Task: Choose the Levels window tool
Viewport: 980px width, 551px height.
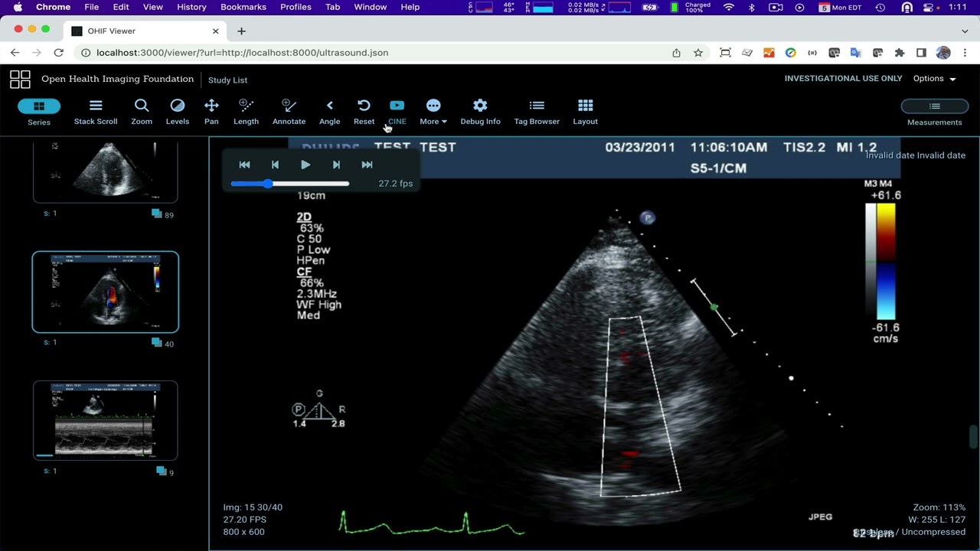Action: (178, 112)
